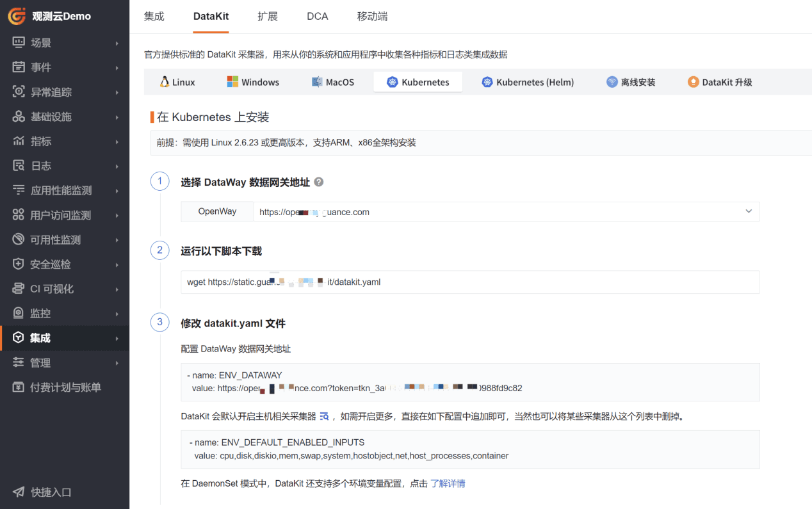812x509 pixels.
Task: Click the 集成 cube icon in sidebar
Action: [19, 338]
